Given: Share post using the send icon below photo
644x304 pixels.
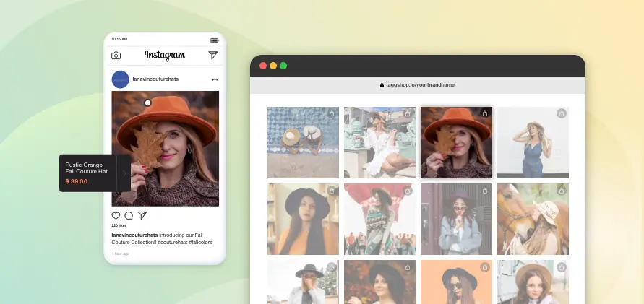Looking at the screenshot, I should (x=142, y=215).
